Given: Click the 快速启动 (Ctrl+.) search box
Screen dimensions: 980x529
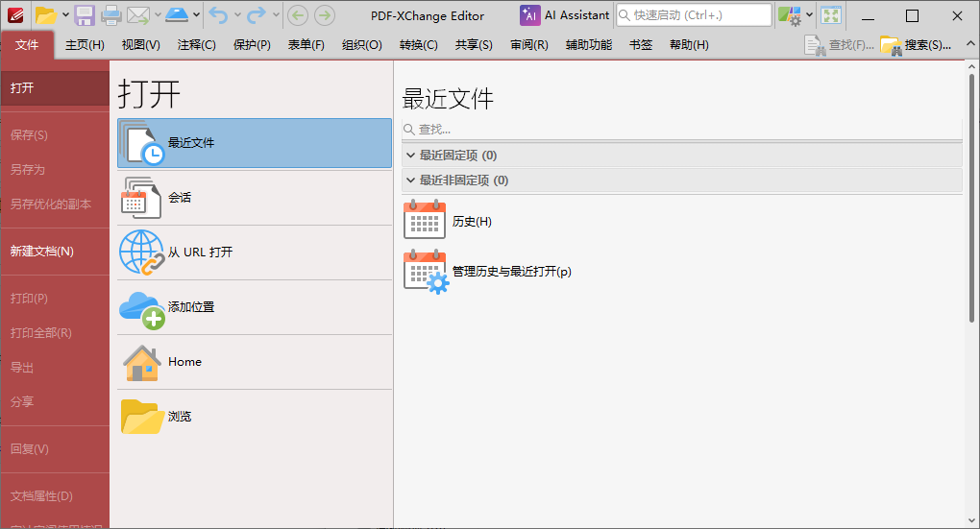Looking at the screenshot, I should point(694,15).
